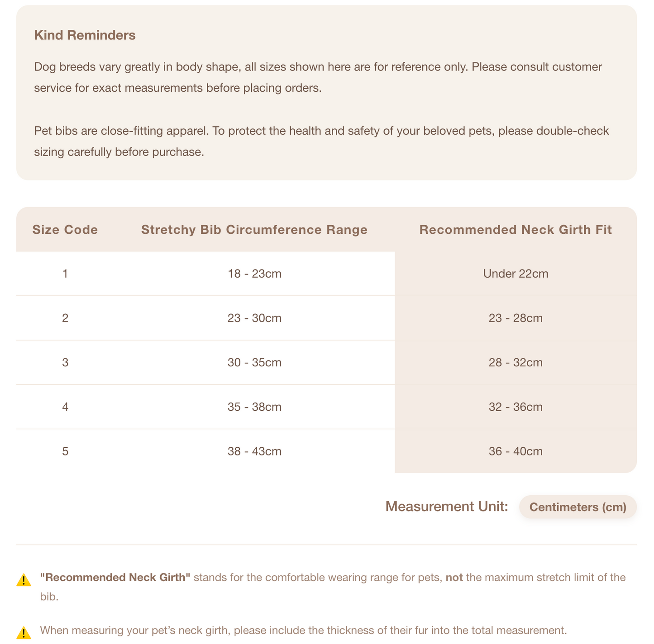This screenshot has height=644, width=654.
Task: Select the Centimeters (cm) unit badge
Action: tap(578, 507)
